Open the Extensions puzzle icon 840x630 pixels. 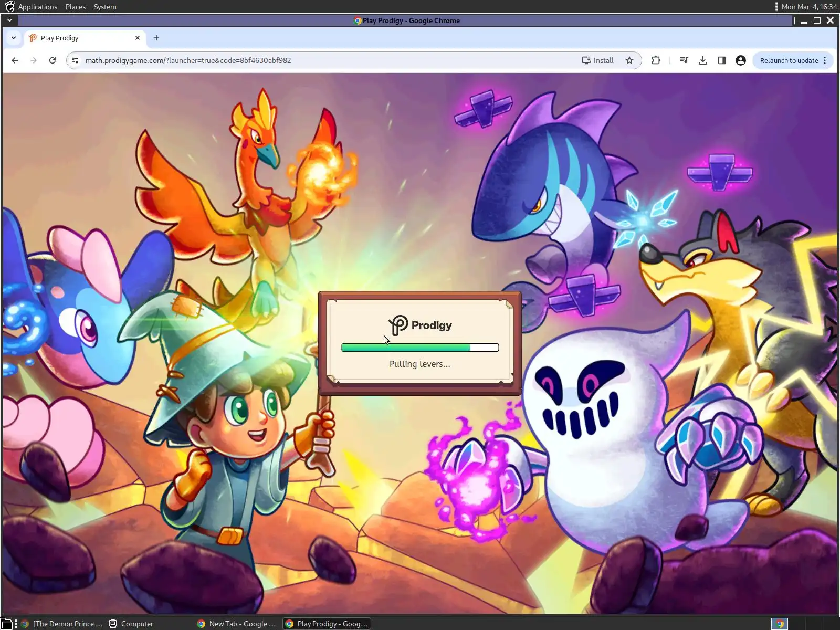tap(656, 60)
